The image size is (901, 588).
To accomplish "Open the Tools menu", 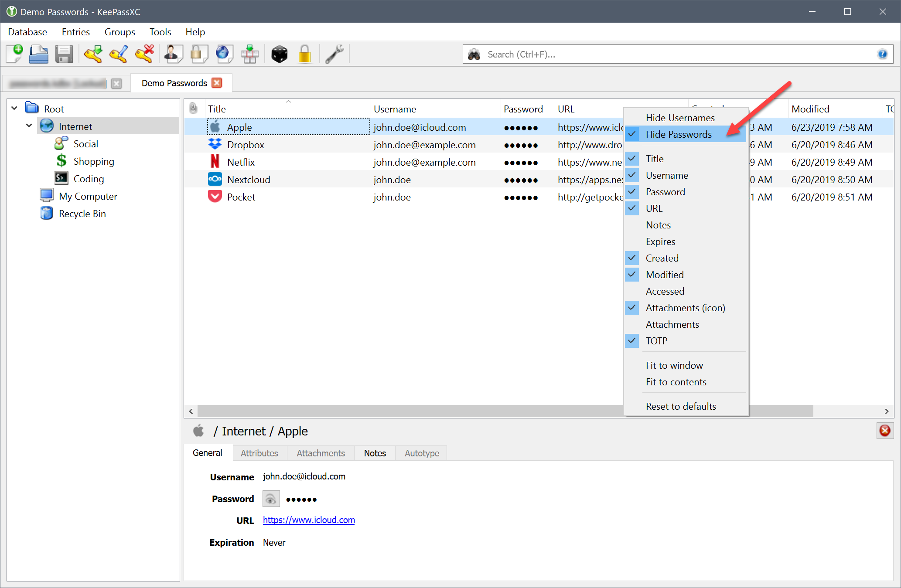I will [x=160, y=31].
